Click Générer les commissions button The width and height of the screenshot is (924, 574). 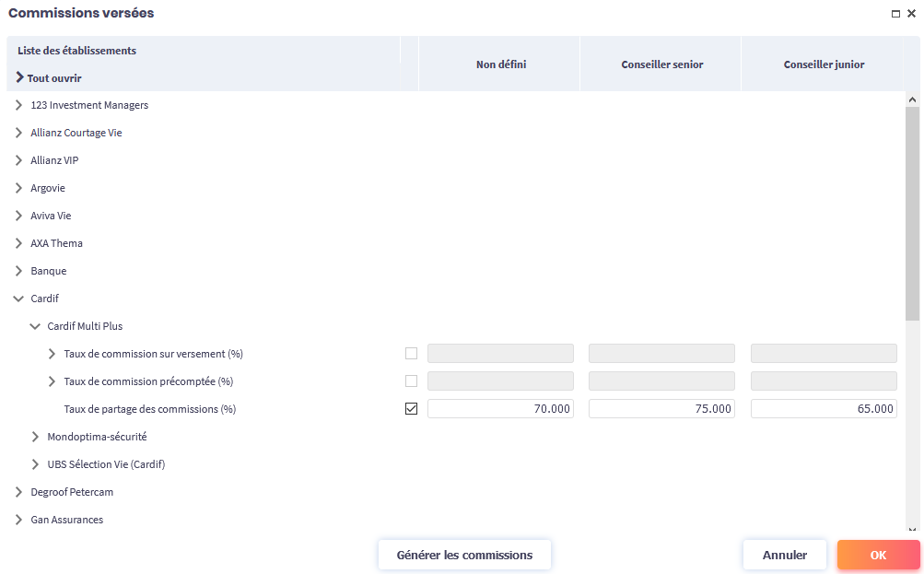[x=464, y=555]
